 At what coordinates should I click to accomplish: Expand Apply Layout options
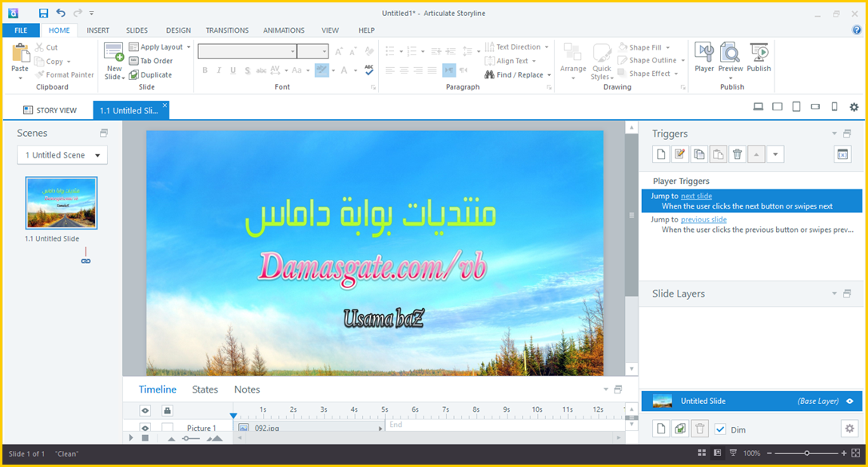(189, 47)
